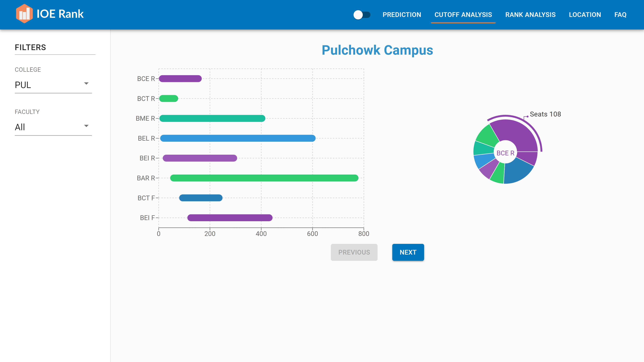The width and height of the screenshot is (644, 362).
Task: Click the BEL R blue bar
Action: [238, 138]
